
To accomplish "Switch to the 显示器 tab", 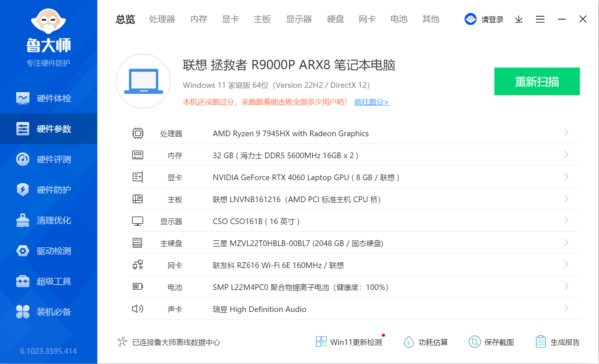I will 299,19.
